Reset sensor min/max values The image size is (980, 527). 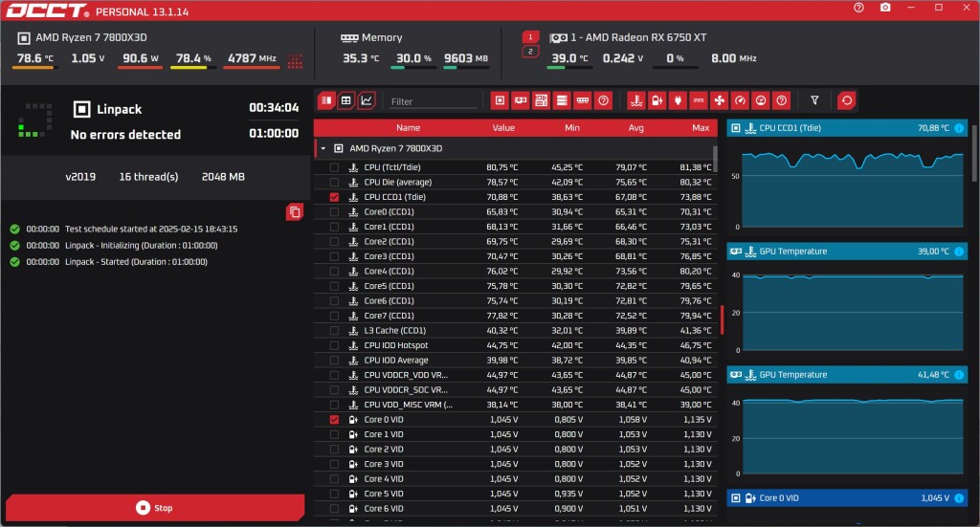tap(846, 100)
